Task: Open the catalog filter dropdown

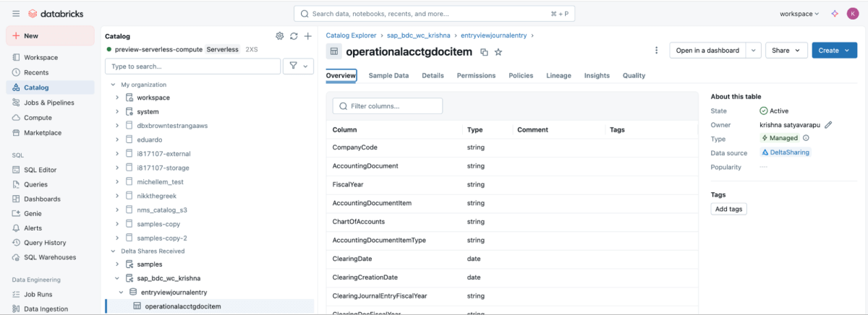Action: click(x=297, y=66)
